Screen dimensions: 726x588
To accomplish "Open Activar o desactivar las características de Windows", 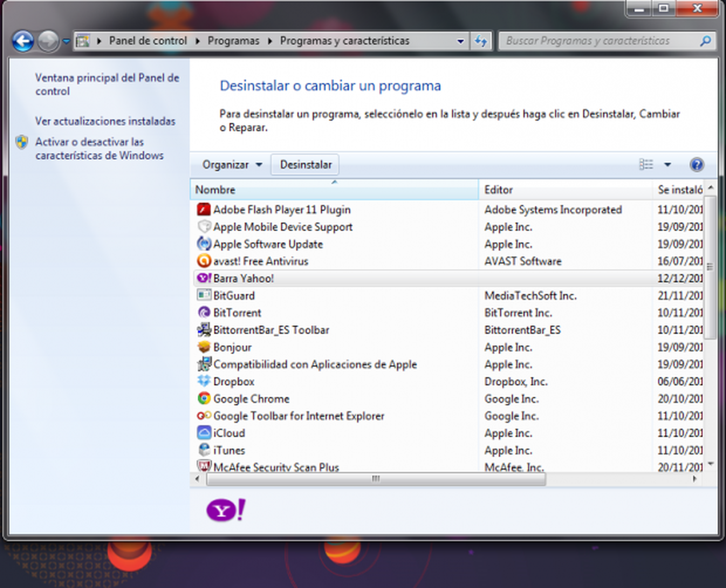I will [x=100, y=148].
